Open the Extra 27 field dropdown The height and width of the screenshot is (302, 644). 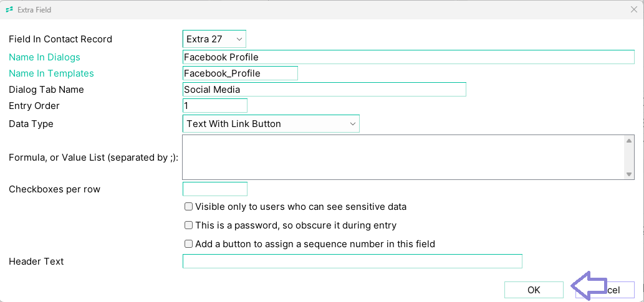click(214, 39)
